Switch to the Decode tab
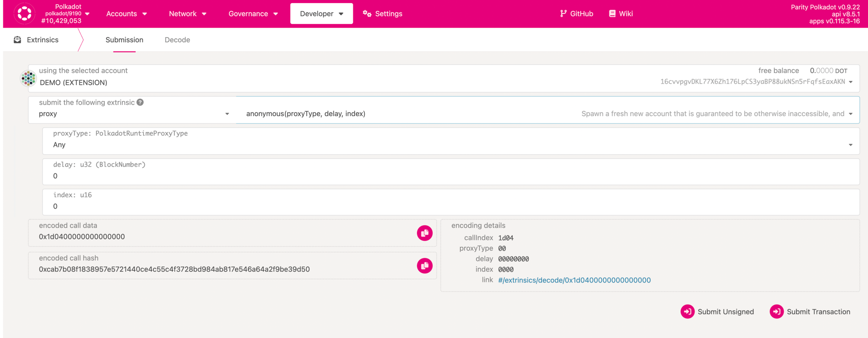868x338 pixels. click(177, 40)
